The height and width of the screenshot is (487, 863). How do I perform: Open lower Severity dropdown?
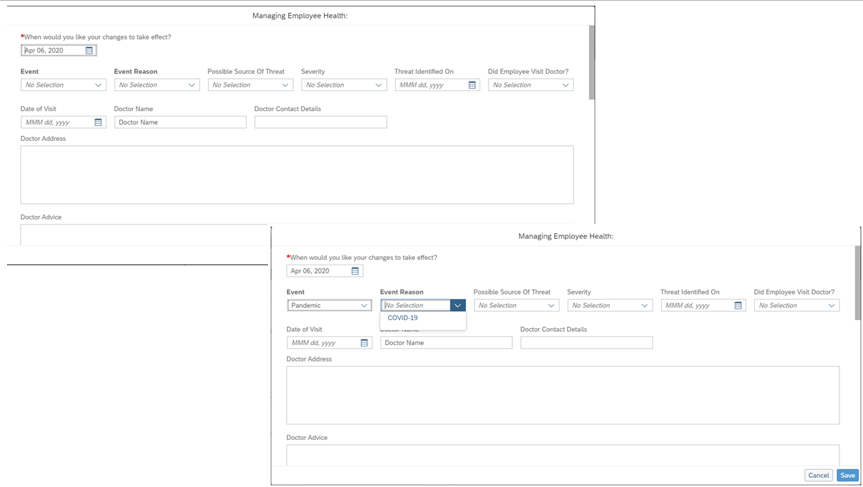point(610,305)
